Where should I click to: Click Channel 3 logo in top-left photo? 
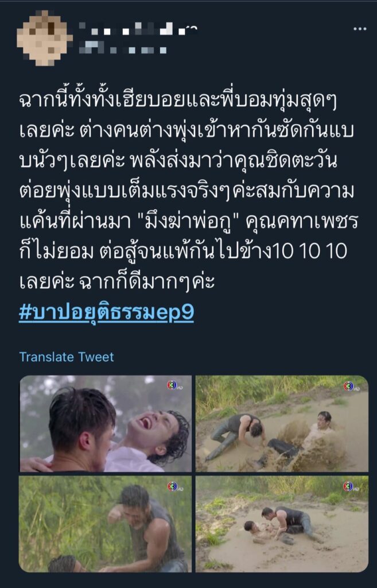click(x=174, y=385)
